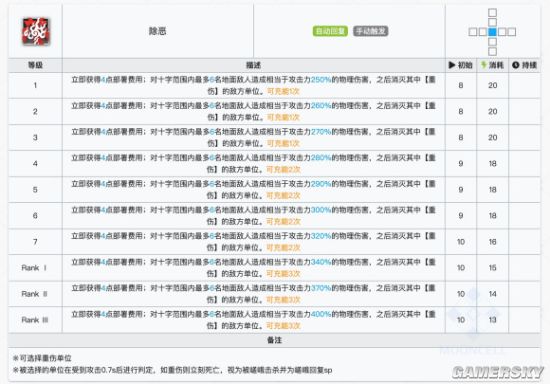Image resolution: width=550 pixels, height=384 pixels.
Task: Click 可充能3次 in the Rank I row
Action: pyautogui.click(x=283, y=274)
